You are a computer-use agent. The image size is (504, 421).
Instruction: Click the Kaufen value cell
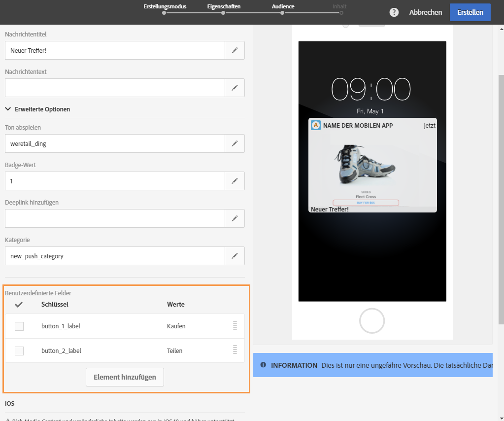pos(176,326)
